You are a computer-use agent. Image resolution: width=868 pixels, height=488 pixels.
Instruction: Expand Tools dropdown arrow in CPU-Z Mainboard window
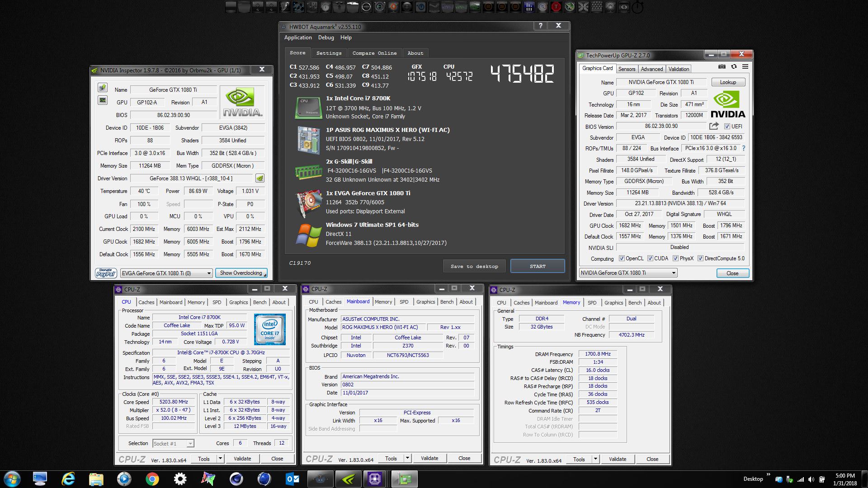[x=407, y=458]
